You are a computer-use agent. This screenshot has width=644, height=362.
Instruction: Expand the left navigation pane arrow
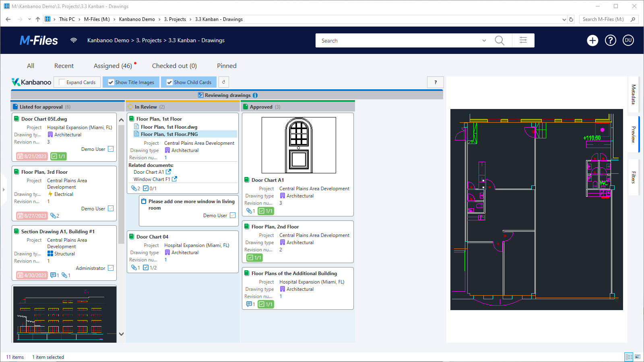pyautogui.click(x=4, y=189)
